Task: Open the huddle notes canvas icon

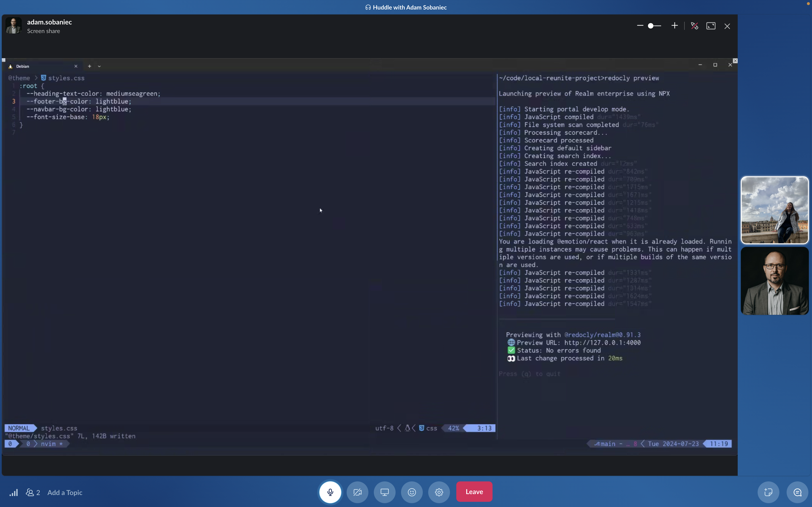Action: pyautogui.click(x=768, y=492)
